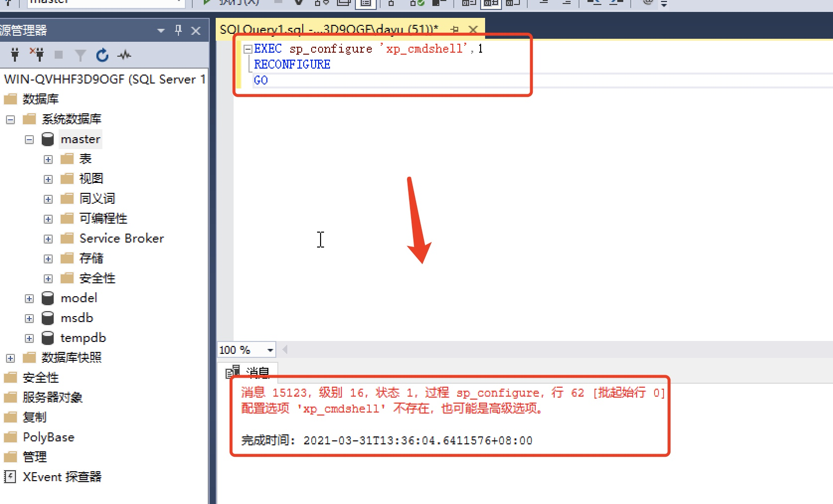Collapse the master database node

click(29, 140)
